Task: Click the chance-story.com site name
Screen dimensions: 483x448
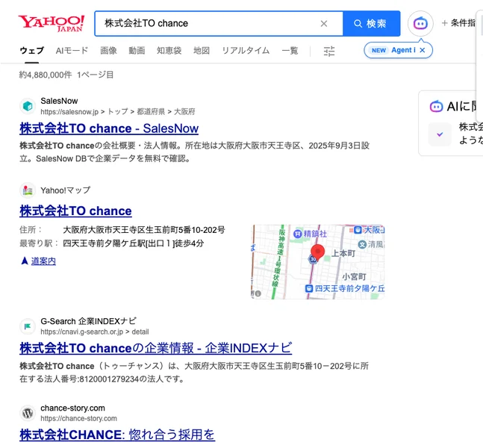Action: (72, 408)
